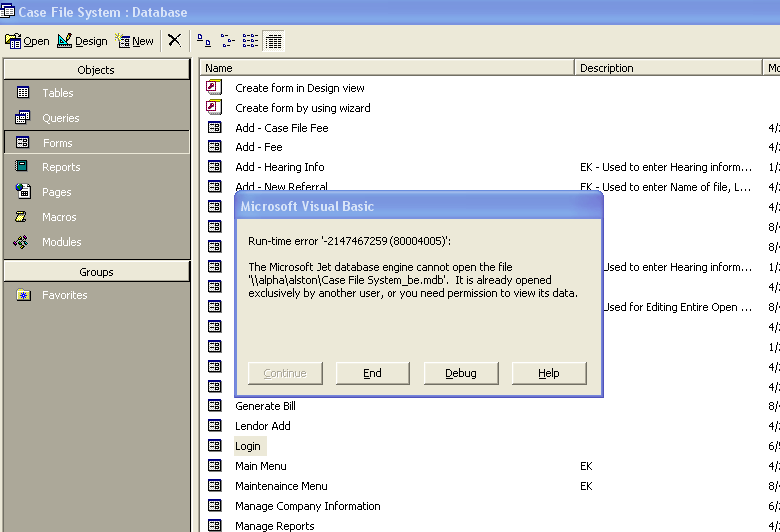
Task: Click the form icon beside Main Menu
Action: pyautogui.click(x=214, y=466)
